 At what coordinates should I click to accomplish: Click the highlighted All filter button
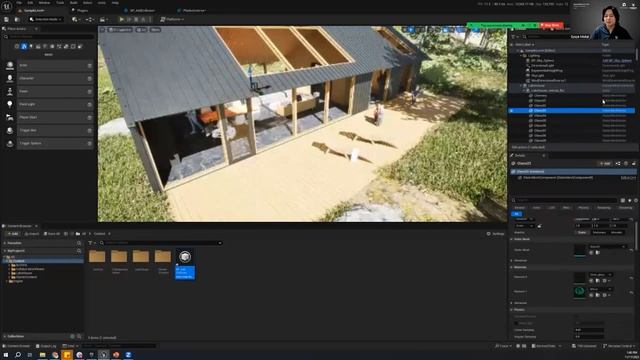516,214
